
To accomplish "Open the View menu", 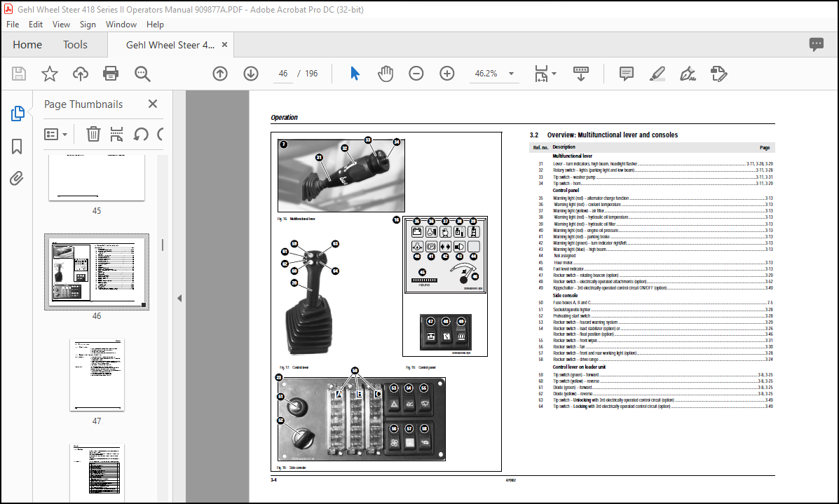I will 61,24.
